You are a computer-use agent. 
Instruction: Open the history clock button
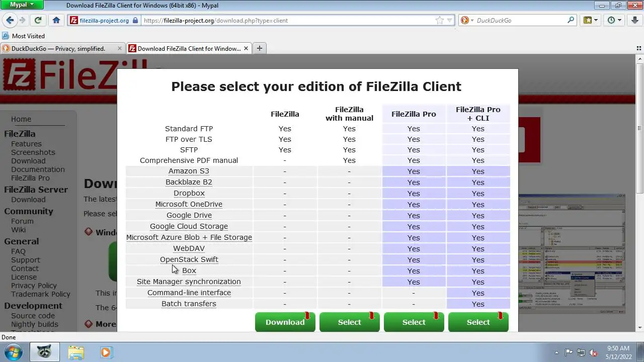(x=611, y=21)
